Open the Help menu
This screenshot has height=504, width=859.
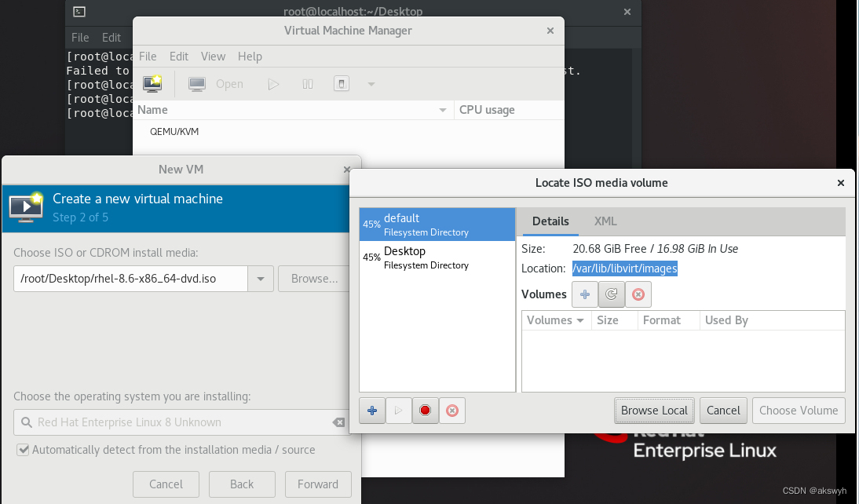click(250, 57)
